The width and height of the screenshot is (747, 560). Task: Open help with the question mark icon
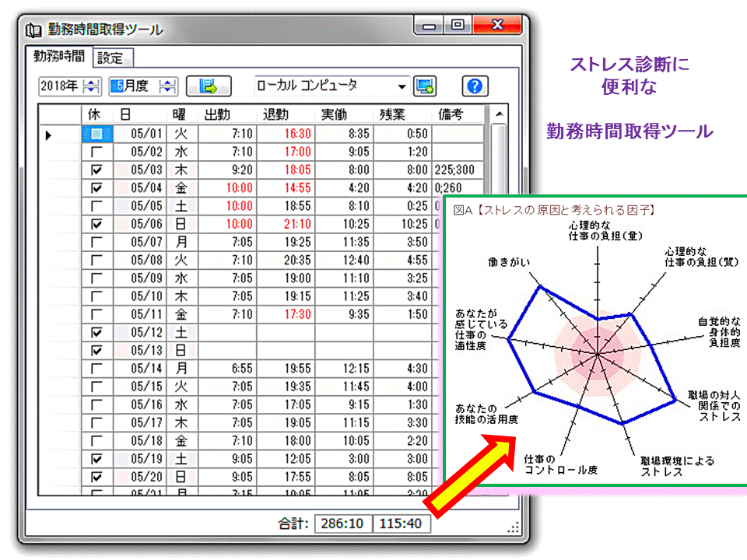[474, 86]
